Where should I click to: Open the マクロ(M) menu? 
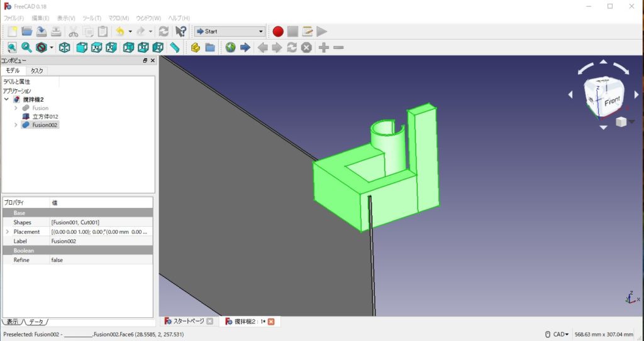(x=119, y=18)
